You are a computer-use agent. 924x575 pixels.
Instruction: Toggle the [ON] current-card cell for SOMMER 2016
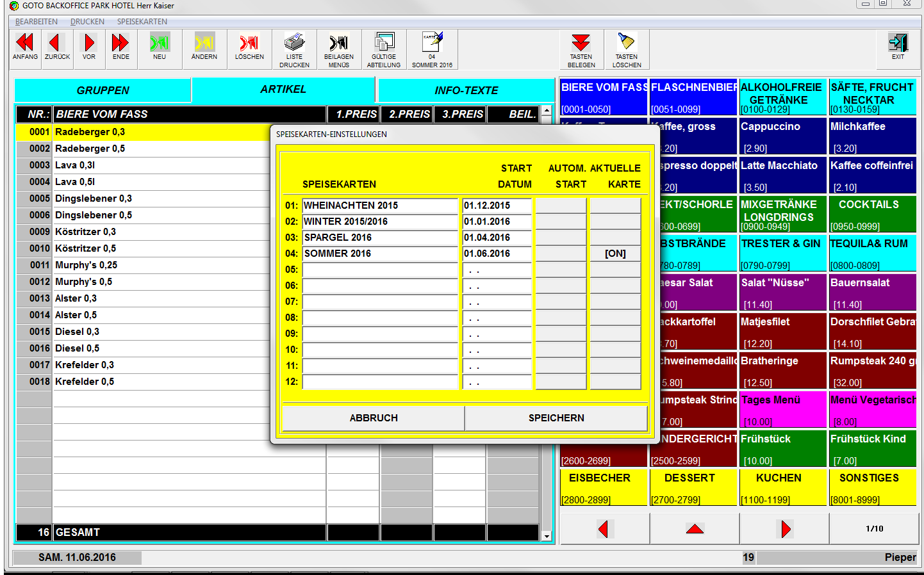click(x=615, y=254)
